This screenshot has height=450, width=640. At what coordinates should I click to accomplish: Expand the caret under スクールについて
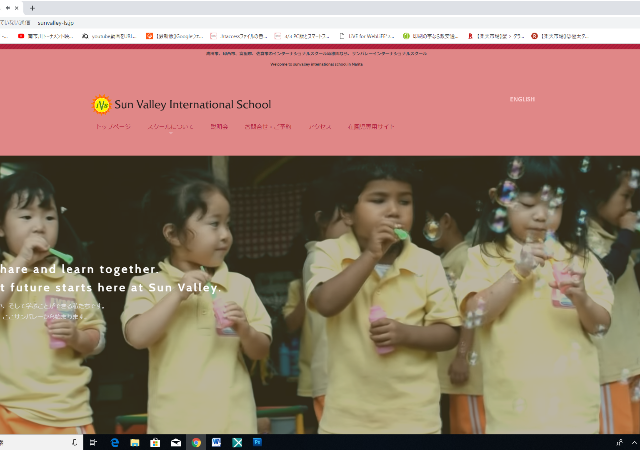(x=171, y=133)
